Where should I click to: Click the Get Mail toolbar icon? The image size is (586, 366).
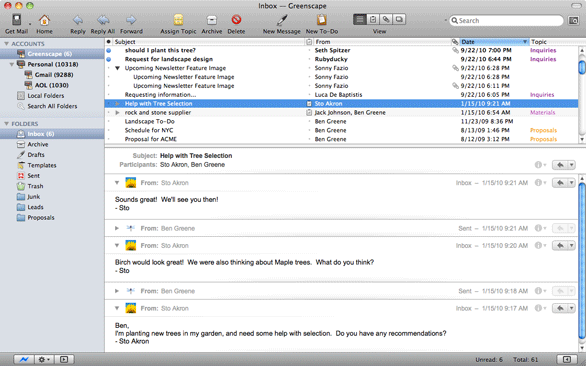16,19
